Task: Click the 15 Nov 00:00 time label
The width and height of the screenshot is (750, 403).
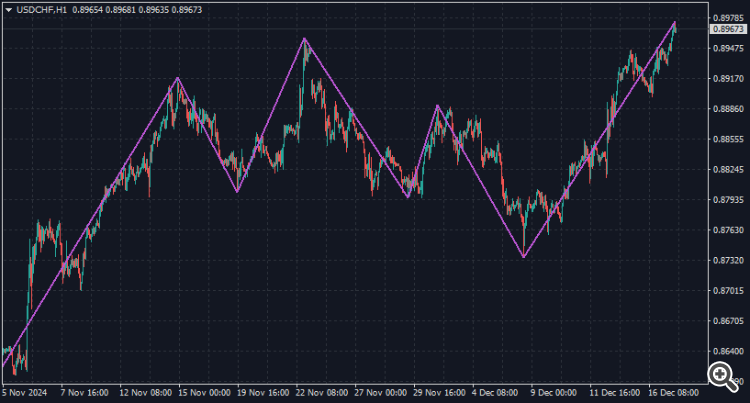Action: coord(206,392)
